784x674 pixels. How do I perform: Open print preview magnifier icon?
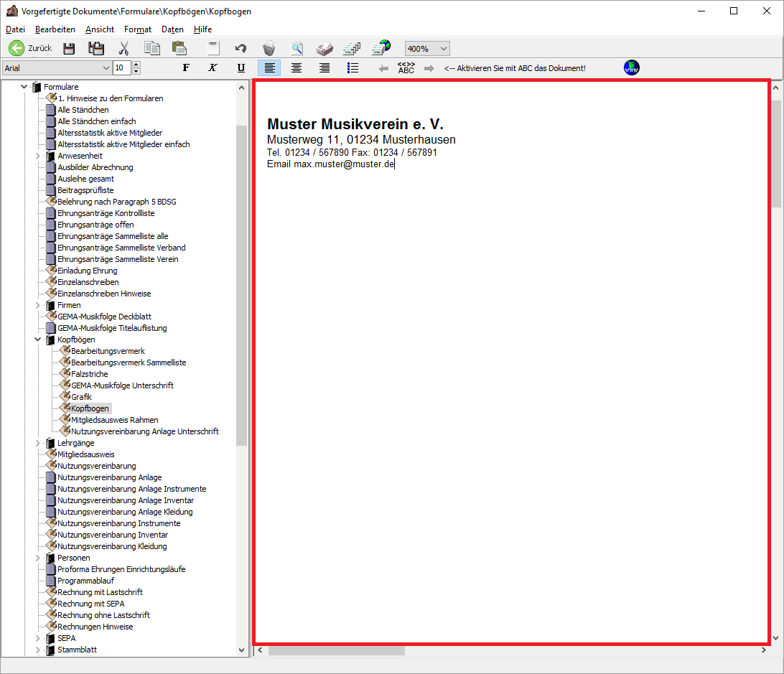click(x=297, y=49)
